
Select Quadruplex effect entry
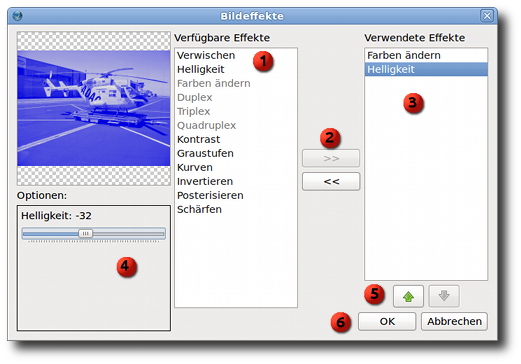[x=207, y=125]
